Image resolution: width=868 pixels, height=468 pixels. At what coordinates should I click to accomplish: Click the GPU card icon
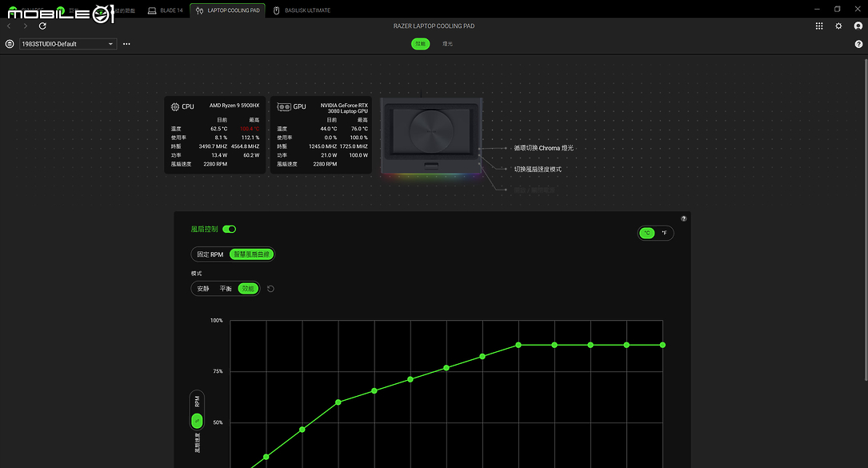point(284,107)
